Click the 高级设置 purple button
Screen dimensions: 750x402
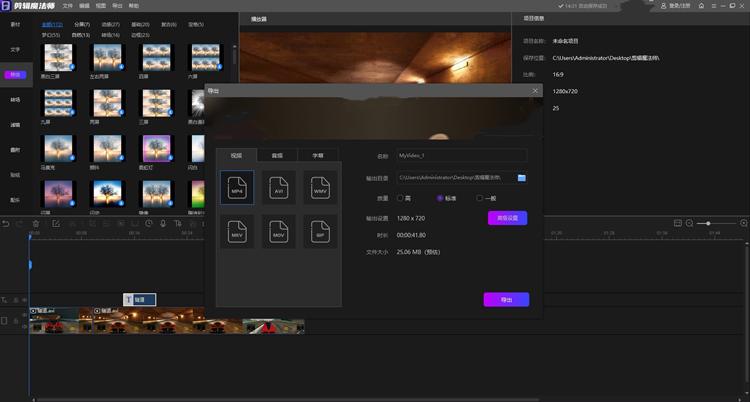coord(507,218)
